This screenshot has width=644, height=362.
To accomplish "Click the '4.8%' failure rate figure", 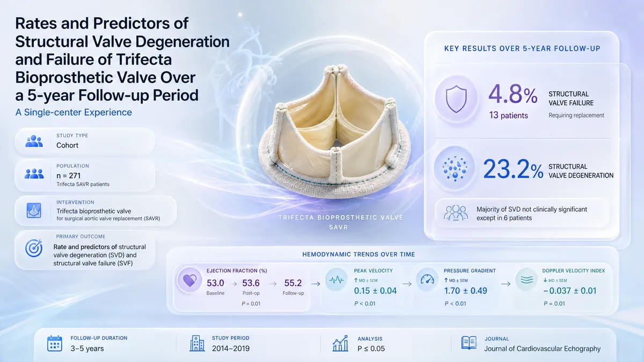I will [x=513, y=95].
